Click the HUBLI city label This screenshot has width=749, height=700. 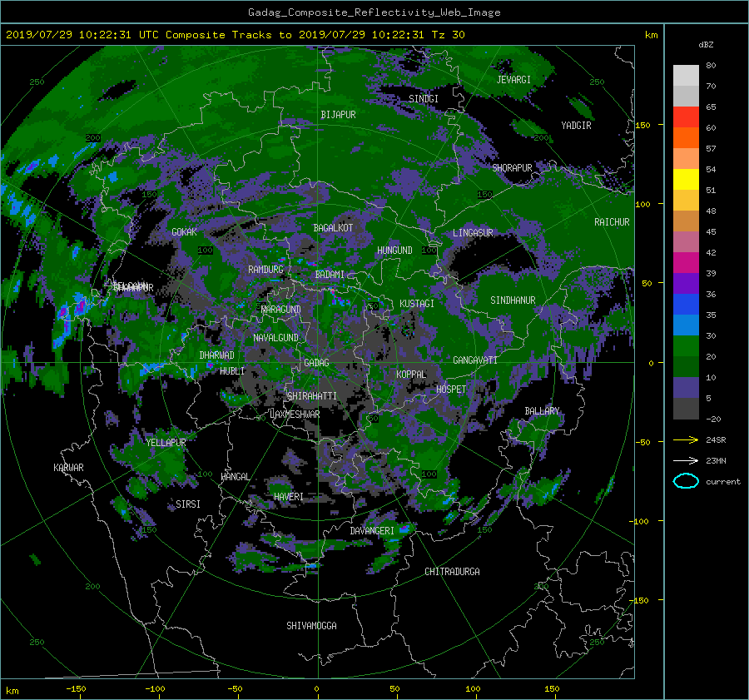pyautogui.click(x=231, y=371)
